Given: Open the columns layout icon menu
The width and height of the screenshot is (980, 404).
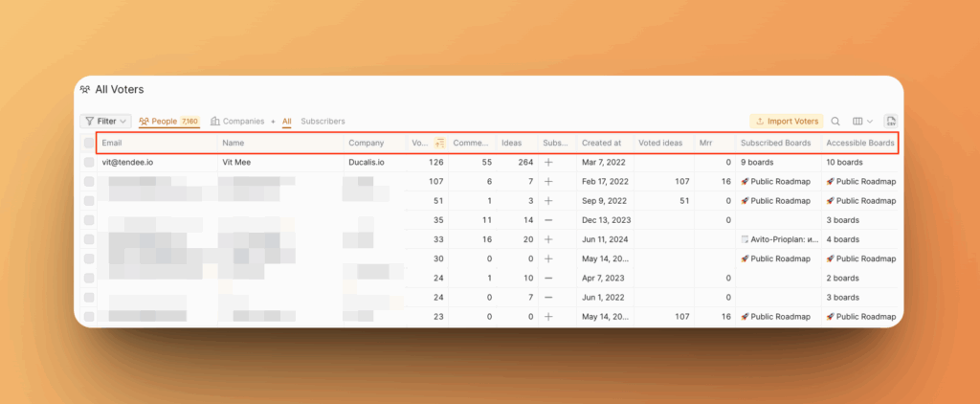Looking at the screenshot, I should 863,122.
